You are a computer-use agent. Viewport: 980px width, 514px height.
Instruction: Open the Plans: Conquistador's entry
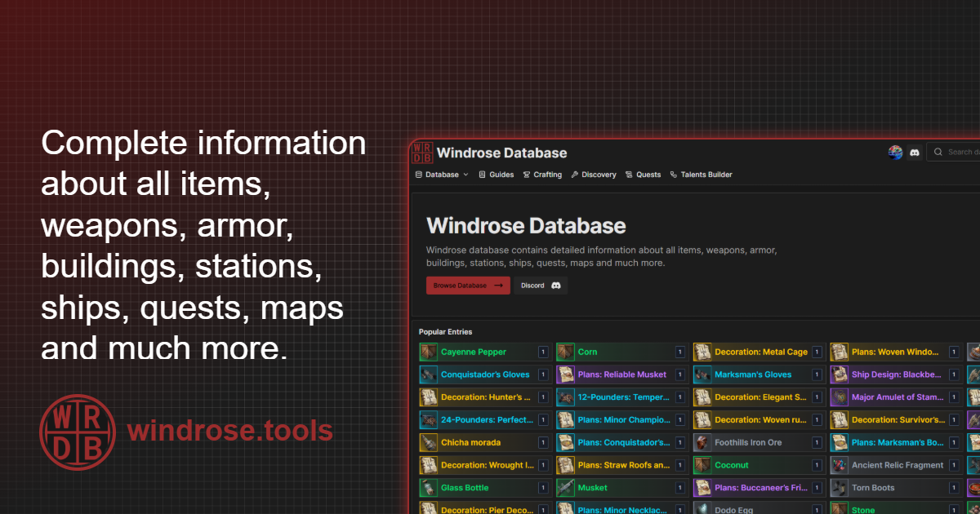621,443
